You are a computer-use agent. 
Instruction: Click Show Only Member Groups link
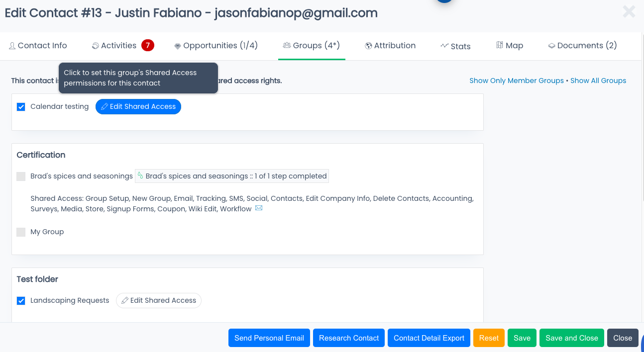coord(517,81)
